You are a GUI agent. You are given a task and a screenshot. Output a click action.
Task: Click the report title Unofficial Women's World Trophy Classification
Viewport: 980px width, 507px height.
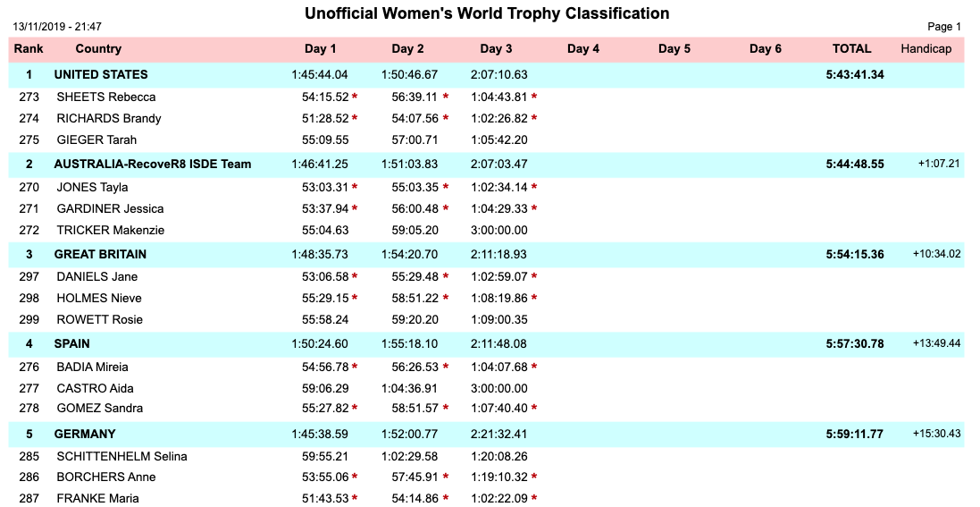487,13
